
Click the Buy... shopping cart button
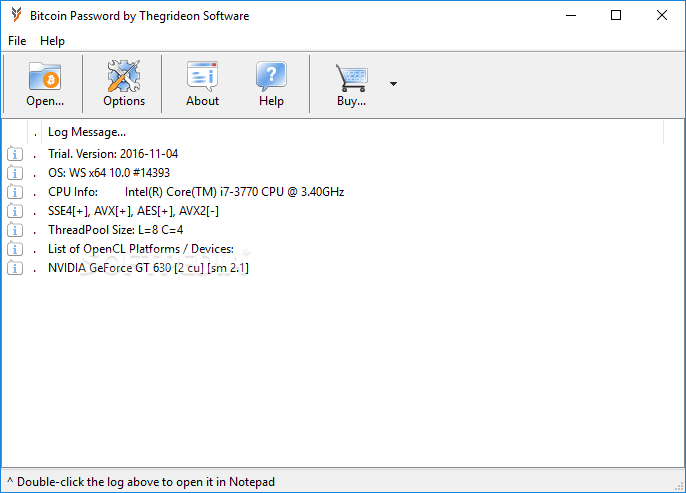(351, 84)
